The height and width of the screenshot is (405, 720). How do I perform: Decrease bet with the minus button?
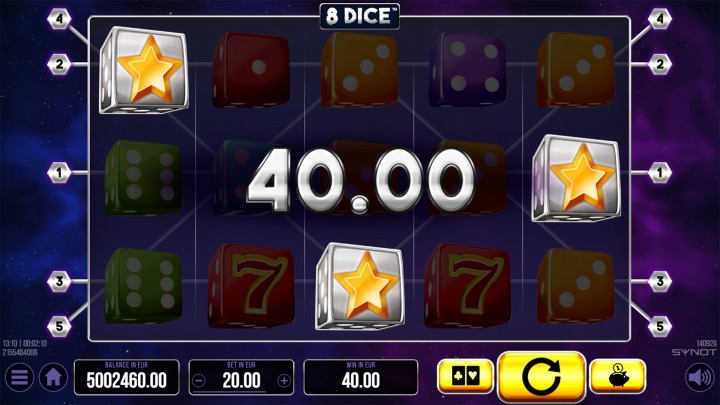click(199, 380)
